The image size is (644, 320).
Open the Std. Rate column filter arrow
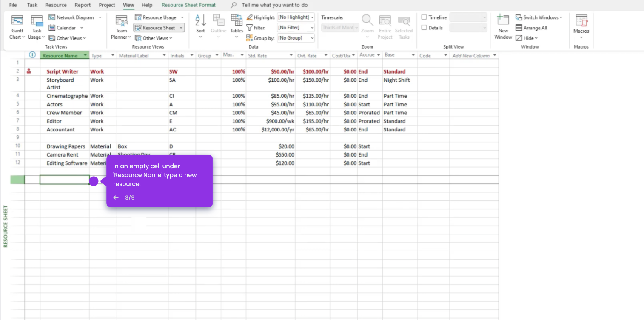[x=291, y=56]
